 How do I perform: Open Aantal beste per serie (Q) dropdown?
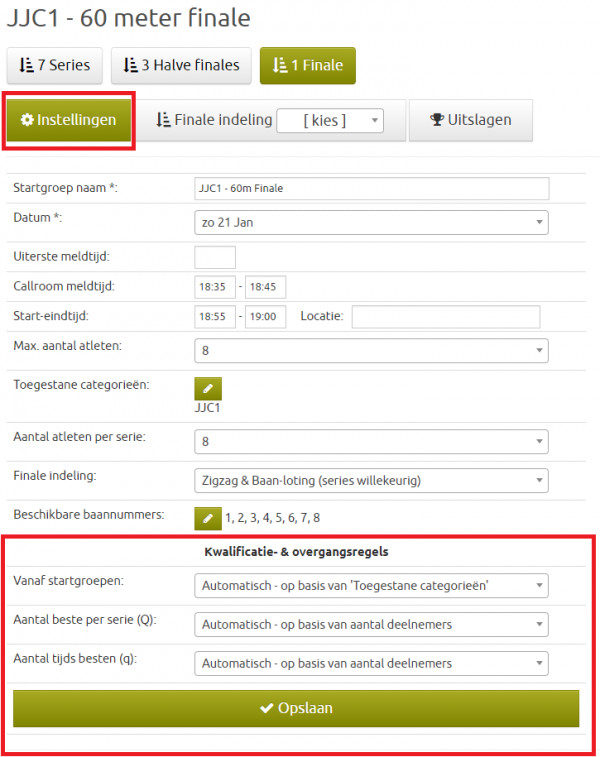tap(371, 625)
